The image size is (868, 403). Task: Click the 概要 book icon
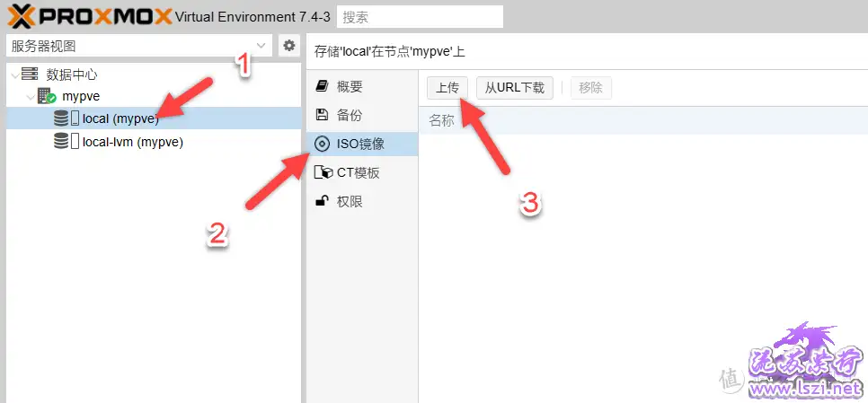[322, 86]
